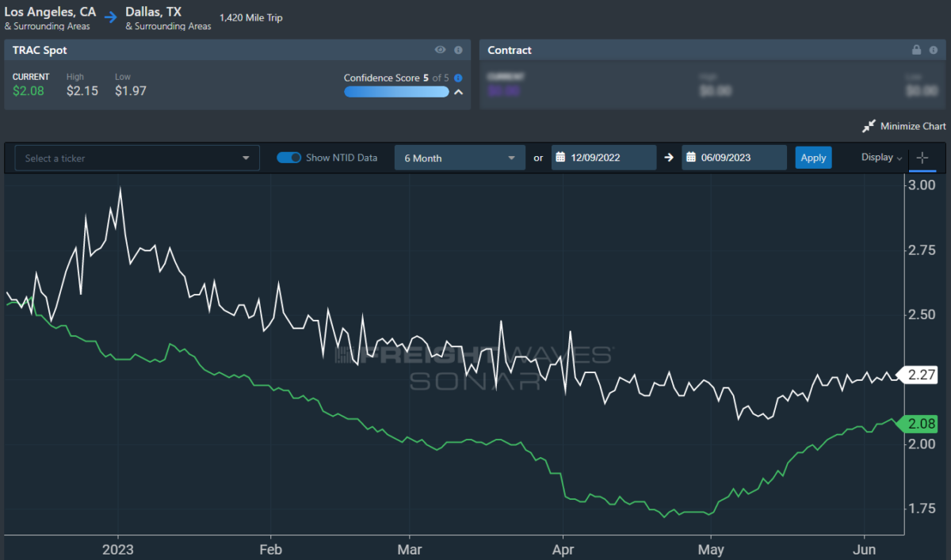Click the Minimize Chart arrows icon
951x560 pixels.
[869, 126]
